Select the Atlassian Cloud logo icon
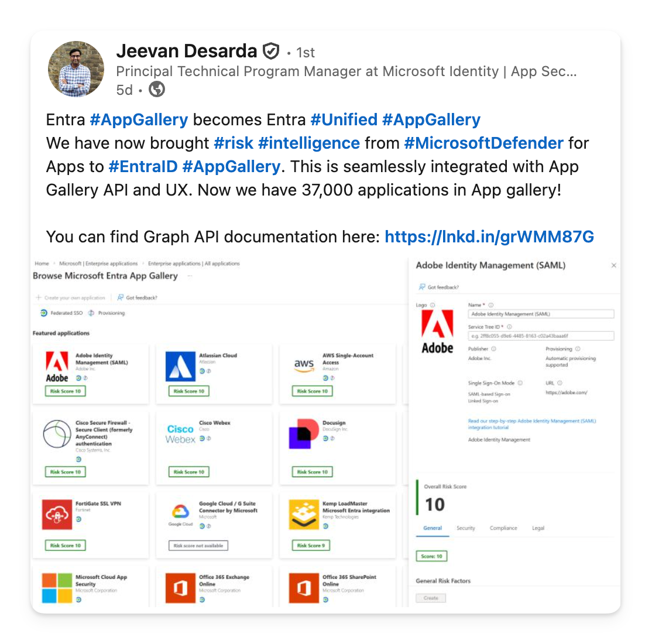 point(180,366)
